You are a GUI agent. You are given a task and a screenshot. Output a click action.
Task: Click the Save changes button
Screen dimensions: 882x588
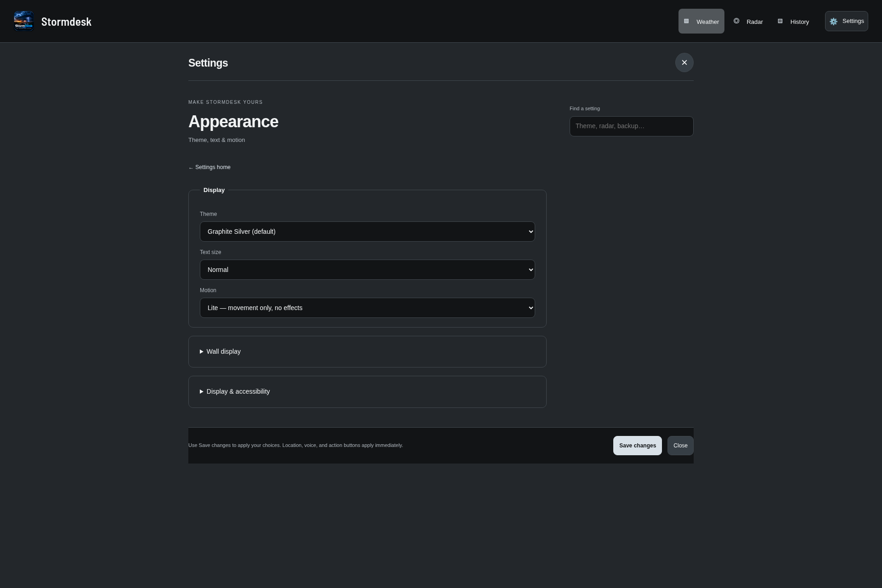(637, 446)
